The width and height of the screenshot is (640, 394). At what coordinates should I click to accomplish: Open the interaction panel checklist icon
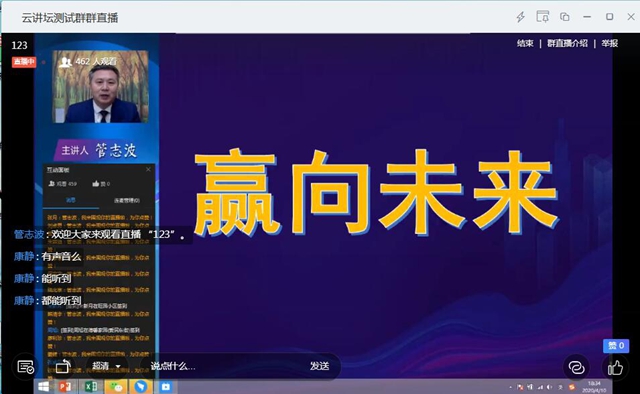coord(26,367)
